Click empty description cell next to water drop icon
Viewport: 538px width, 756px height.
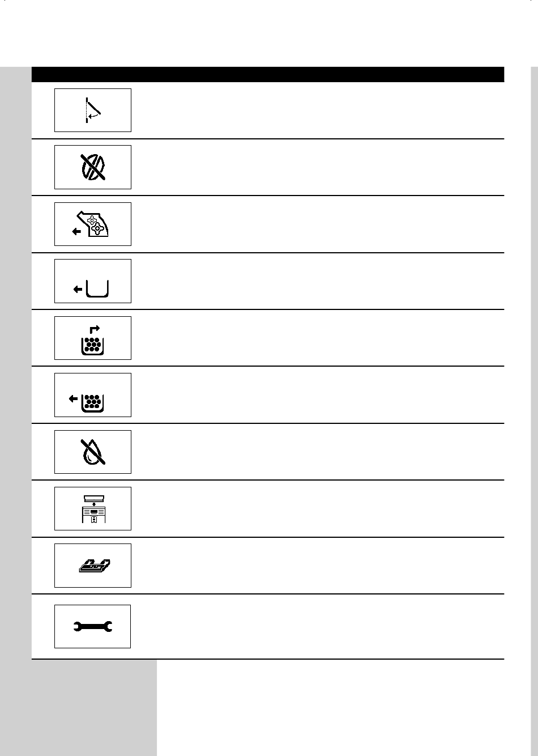pyautogui.click(x=317, y=452)
